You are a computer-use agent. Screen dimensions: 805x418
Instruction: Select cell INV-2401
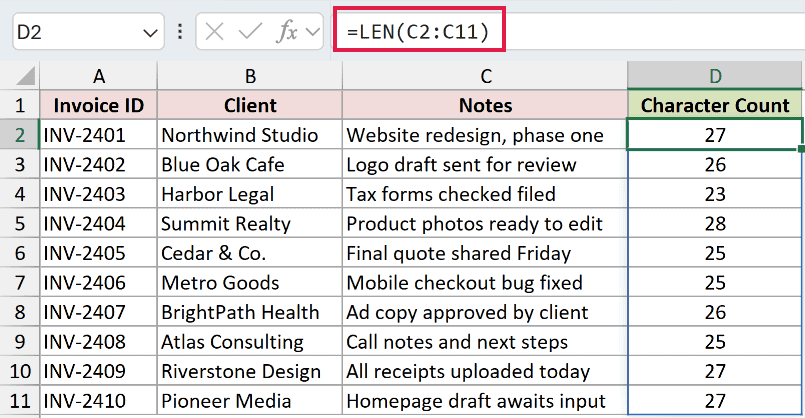click(99, 135)
